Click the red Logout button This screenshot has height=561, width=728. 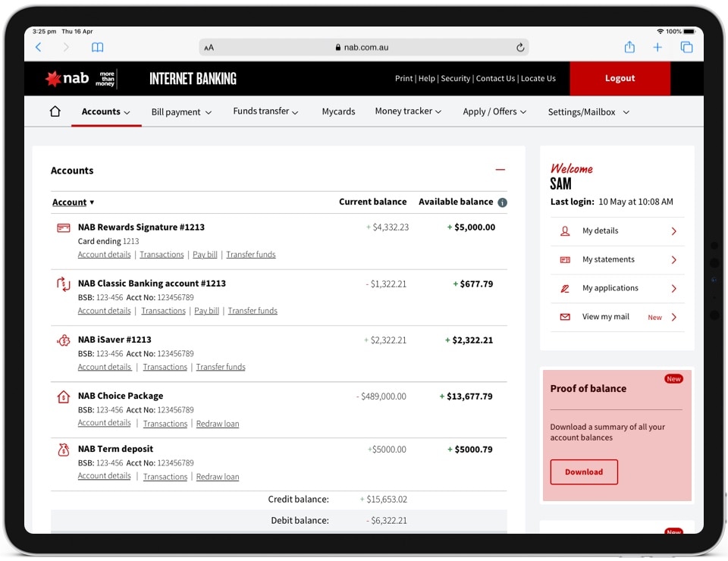[x=620, y=78]
